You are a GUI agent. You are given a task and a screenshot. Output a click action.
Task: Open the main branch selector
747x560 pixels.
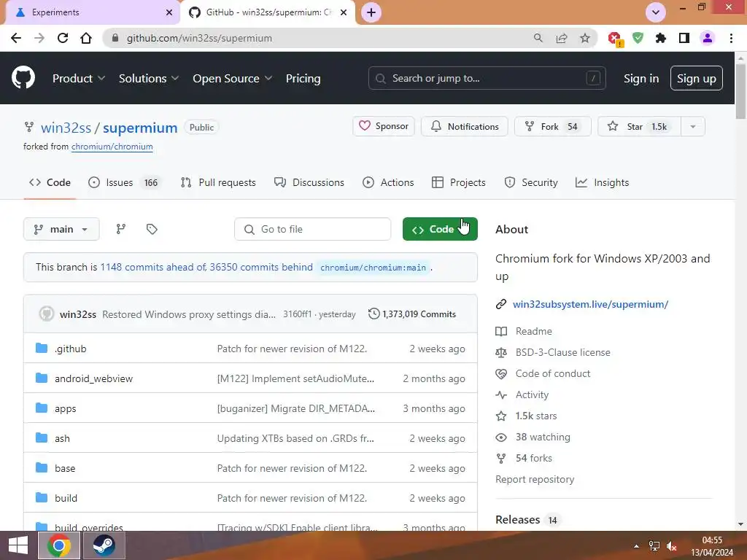(x=61, y=229)
